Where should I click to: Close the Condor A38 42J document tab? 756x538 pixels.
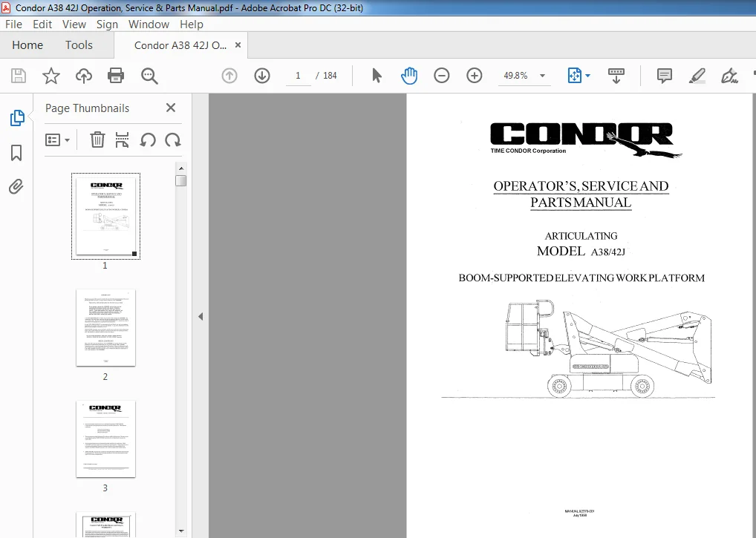[x=238, y=45]
